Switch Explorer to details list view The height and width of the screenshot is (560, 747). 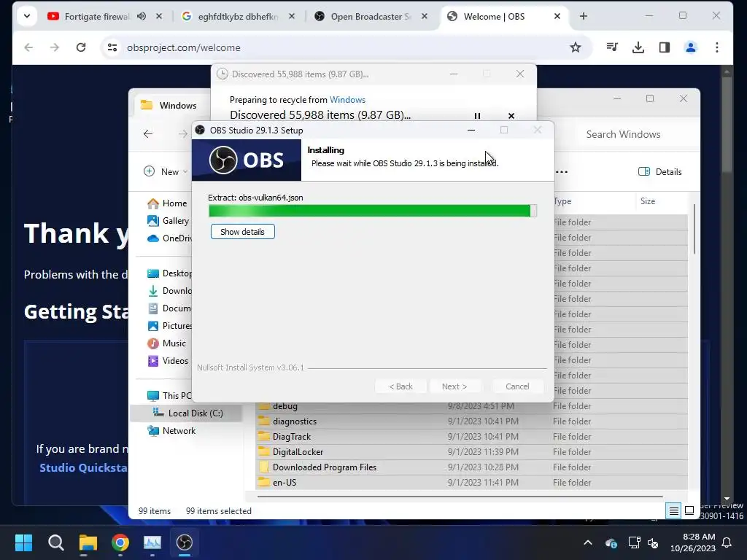673,511
